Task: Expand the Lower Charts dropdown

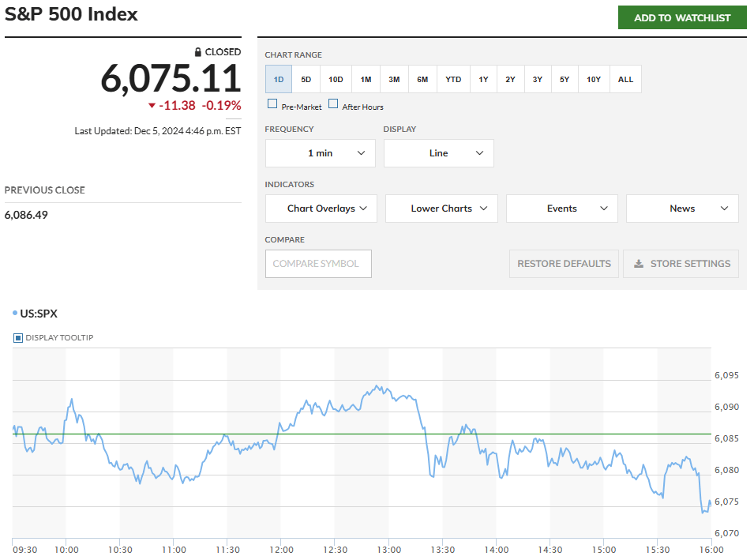Action: click(441, 209)
